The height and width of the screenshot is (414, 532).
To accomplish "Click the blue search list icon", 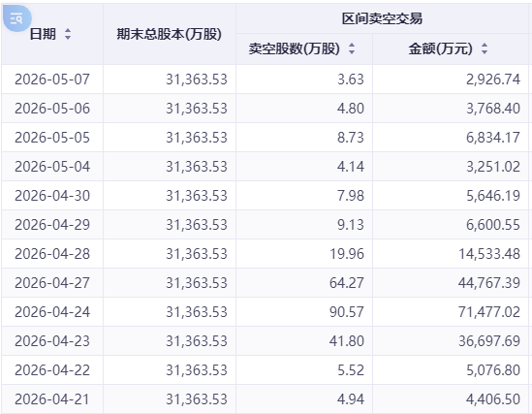I will (x=17, y=18).
